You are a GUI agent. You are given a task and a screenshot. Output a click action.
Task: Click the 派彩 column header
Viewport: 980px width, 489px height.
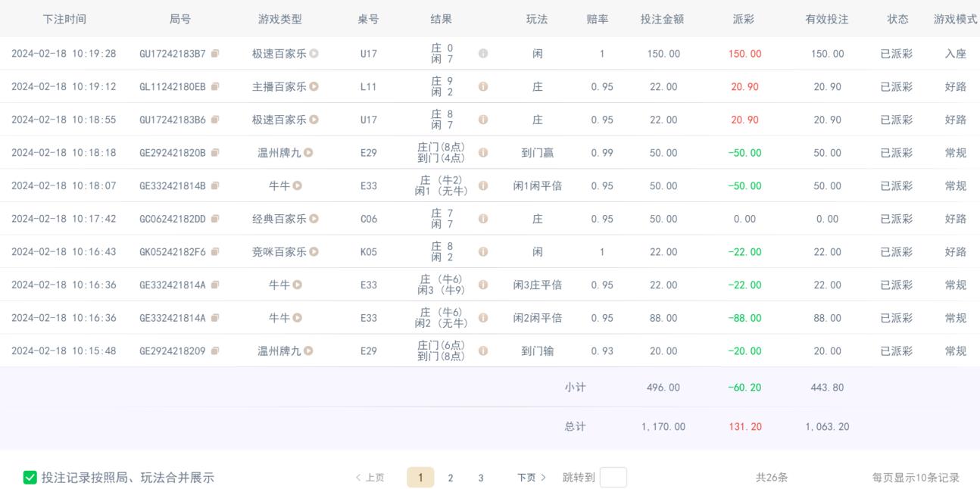point(744,20)
